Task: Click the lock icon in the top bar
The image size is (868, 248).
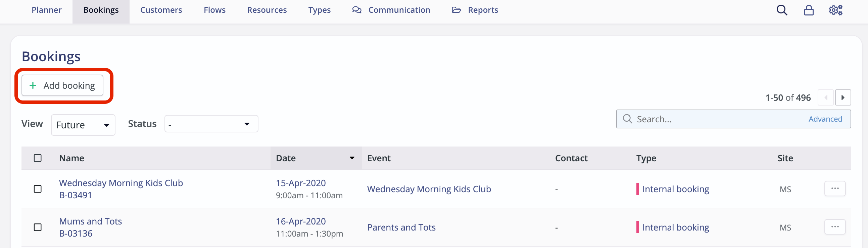Action: 809,10
